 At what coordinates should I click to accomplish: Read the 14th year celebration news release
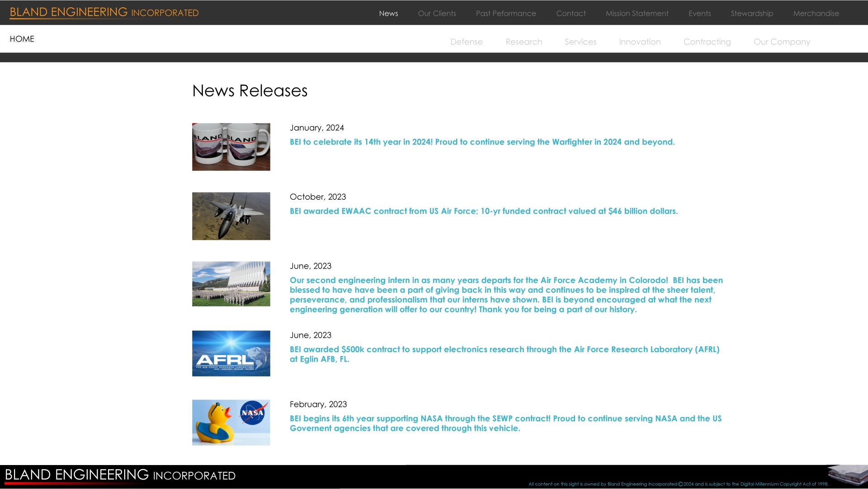pyautogui.click(x=482, y=142)
